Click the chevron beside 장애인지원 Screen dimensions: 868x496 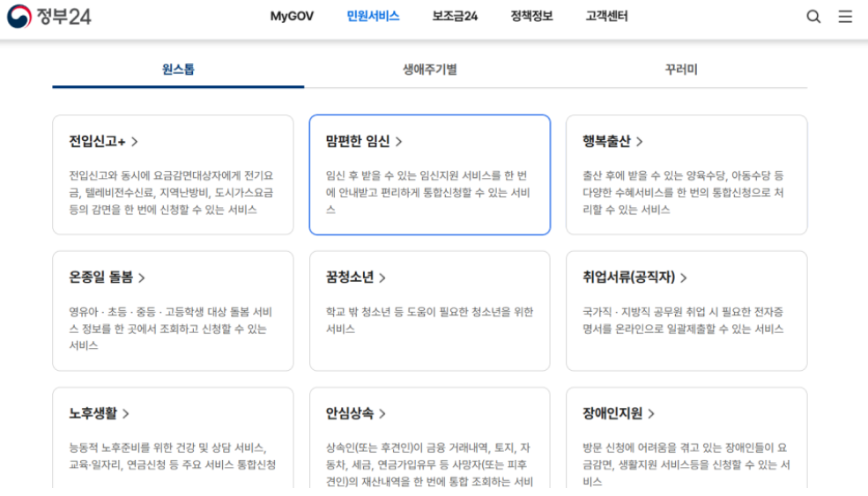(x=651, y=413)
